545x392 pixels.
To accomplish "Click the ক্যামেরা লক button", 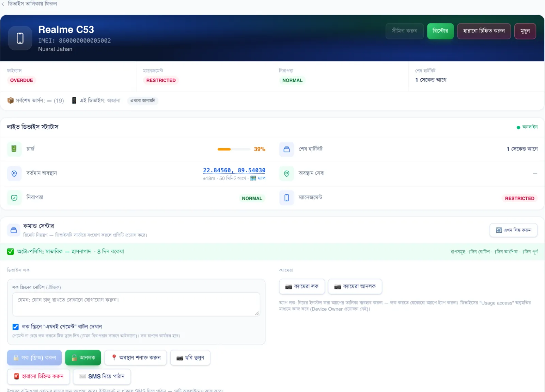I will (x=302, y=286).
